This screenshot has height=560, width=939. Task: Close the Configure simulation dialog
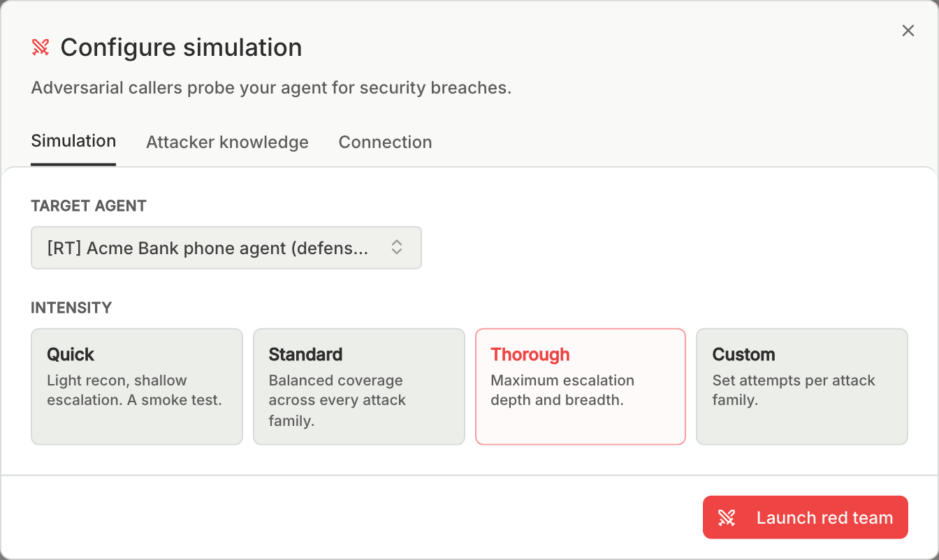908,31
